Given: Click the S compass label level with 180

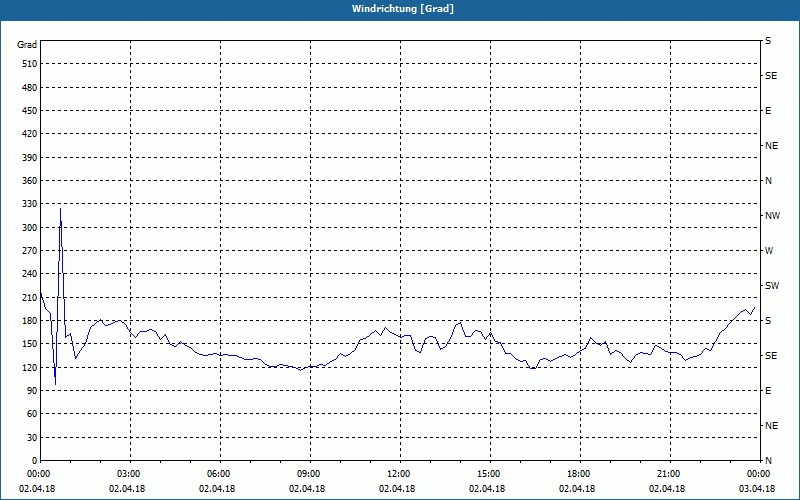Looking at the screenshot, I should 768,321.
